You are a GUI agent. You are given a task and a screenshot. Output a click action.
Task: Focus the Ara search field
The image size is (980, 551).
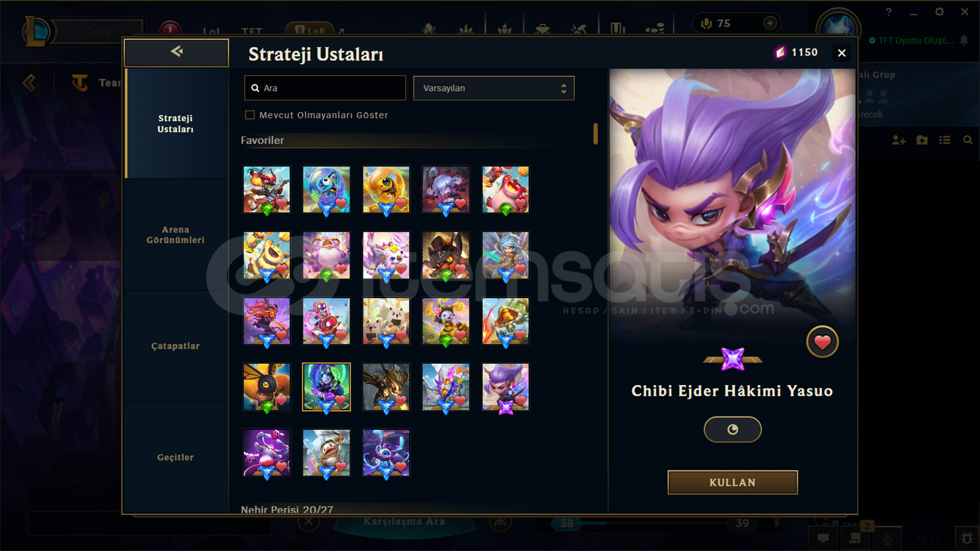[325, 88]
